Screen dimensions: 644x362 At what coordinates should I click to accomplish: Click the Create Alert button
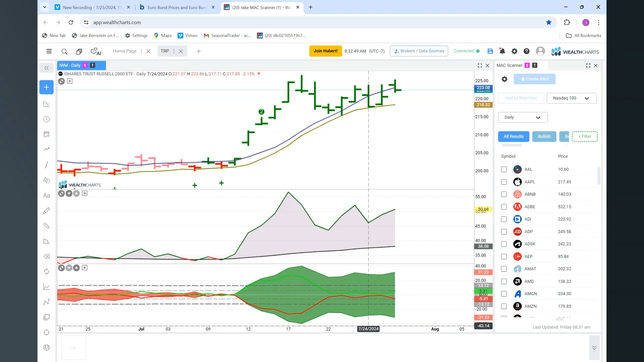[534, 79]
